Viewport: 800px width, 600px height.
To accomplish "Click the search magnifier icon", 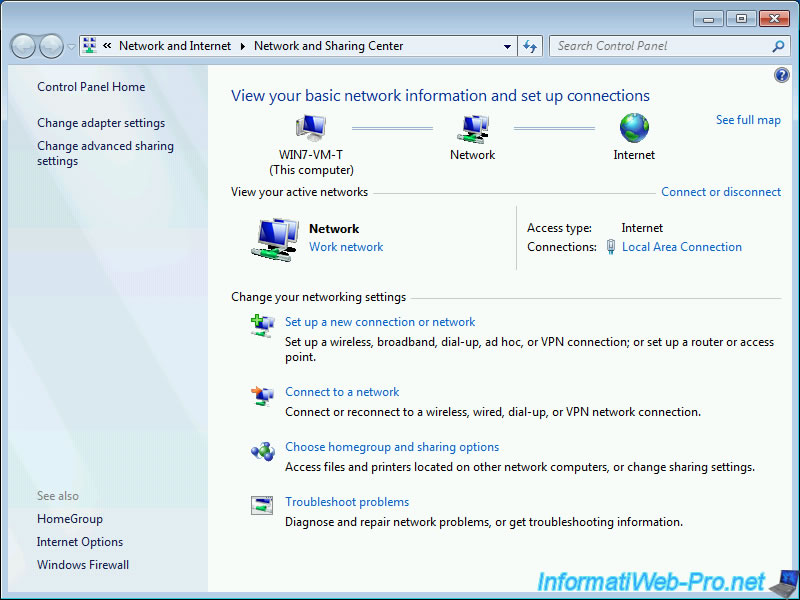I will (x=778, y=46).
